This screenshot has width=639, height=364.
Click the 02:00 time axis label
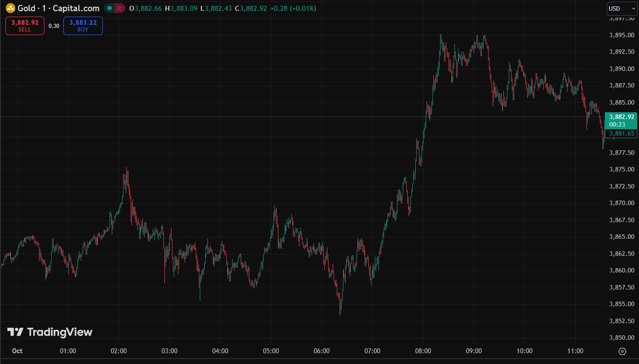pyautogui.click(x=119, y=351)
